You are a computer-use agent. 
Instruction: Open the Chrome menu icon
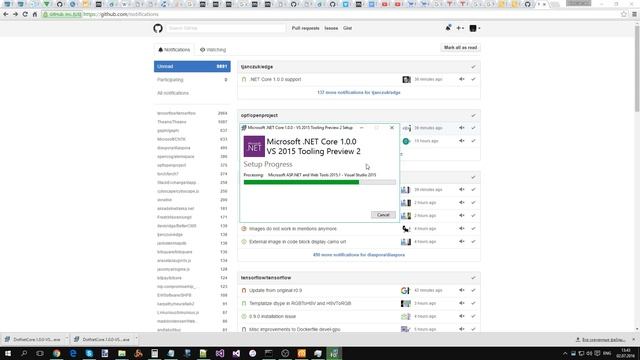pos(634,14)
